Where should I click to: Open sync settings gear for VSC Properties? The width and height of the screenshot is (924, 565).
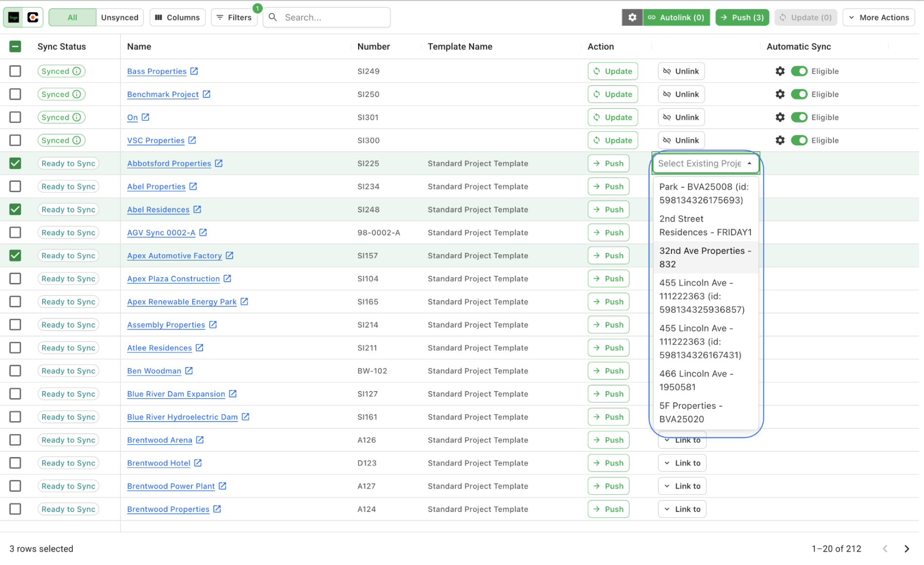click(x=780, y=141)
